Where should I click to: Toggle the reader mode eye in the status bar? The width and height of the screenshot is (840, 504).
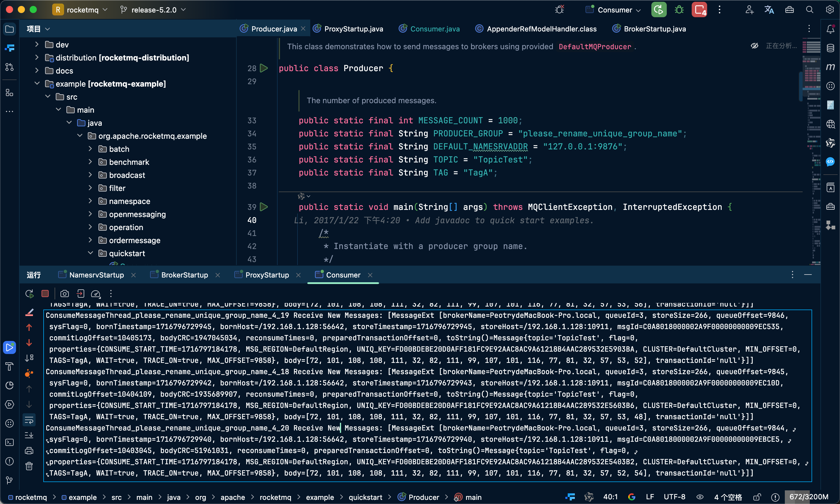point(700,497)
